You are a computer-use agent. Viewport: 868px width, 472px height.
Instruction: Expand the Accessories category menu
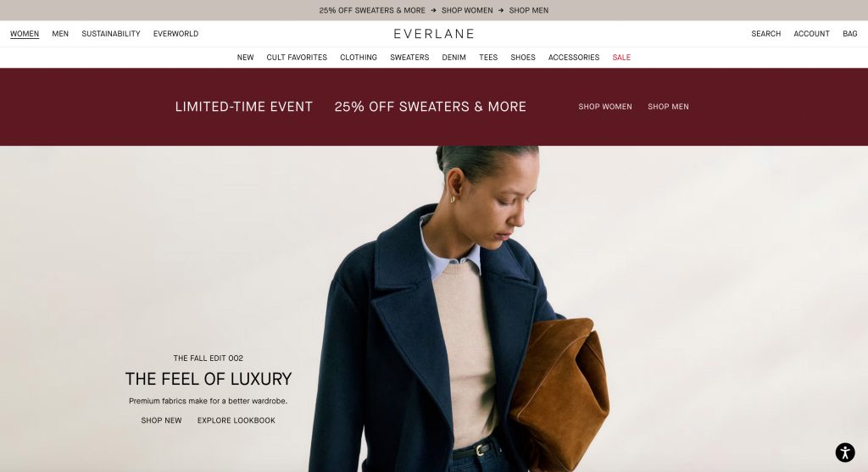[574, 58]
